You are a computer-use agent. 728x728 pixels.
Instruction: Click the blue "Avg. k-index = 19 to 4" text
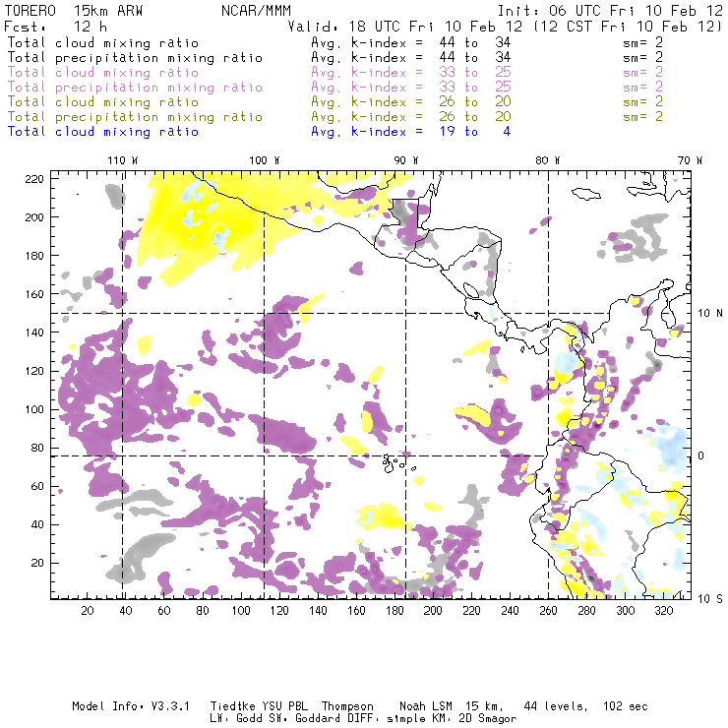411,132
